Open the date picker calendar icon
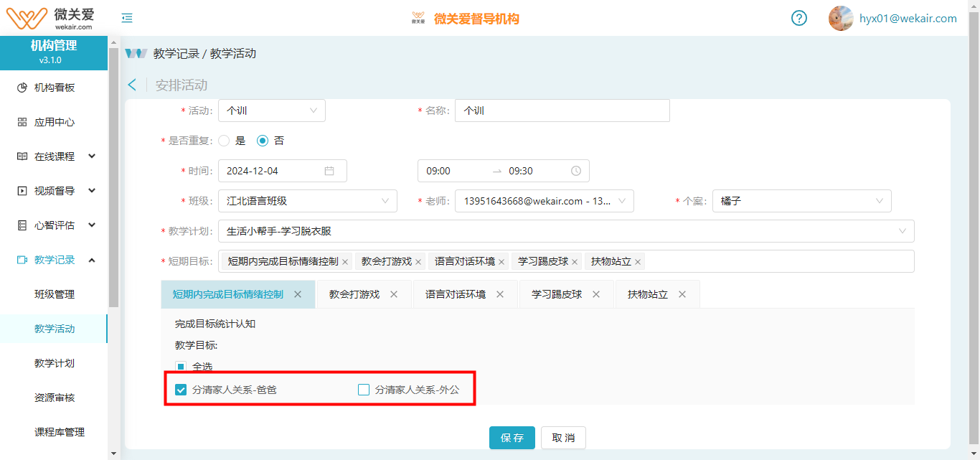The height and width of the screenshot is (460, 980). pyautogui.click(x=329, y=171)
